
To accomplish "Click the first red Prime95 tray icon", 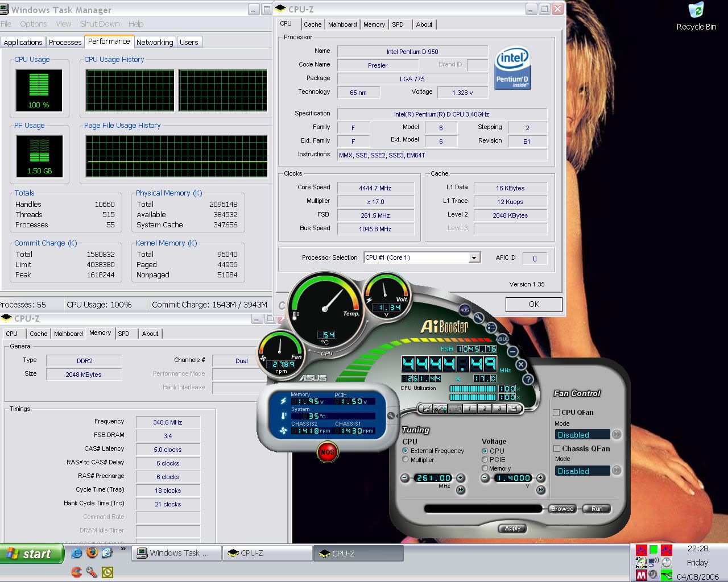I will (x=642, y=550).
